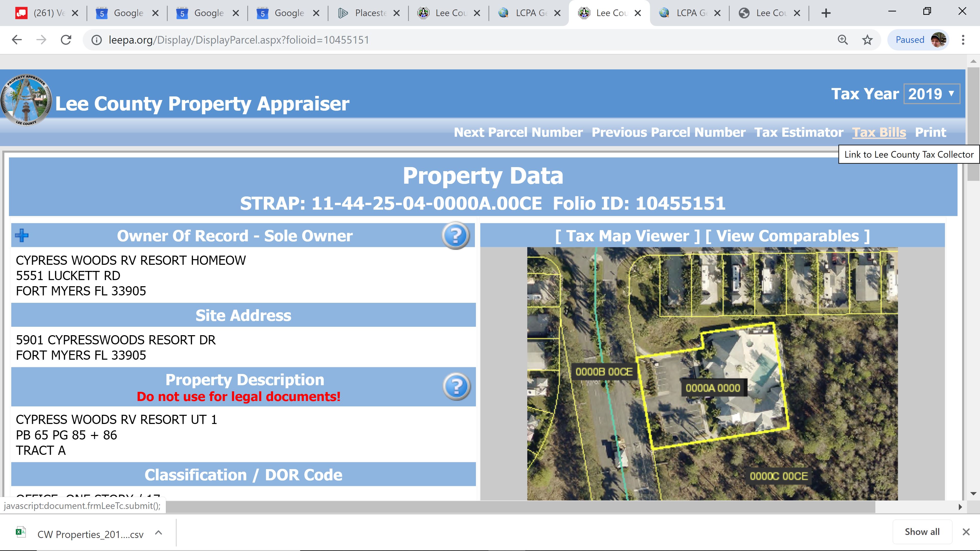Click the scroll down arrow of page scrollbar
Viewport: 980px width, 551px height.
tap(973, 494)
